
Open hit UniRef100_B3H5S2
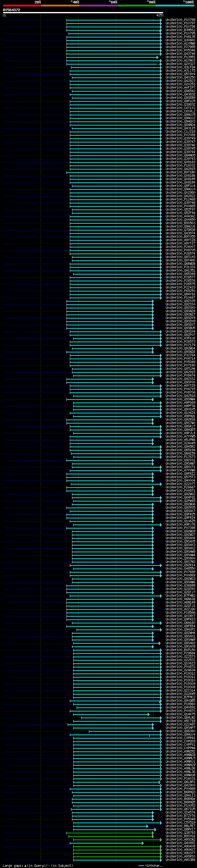click(x=180, y=30)
